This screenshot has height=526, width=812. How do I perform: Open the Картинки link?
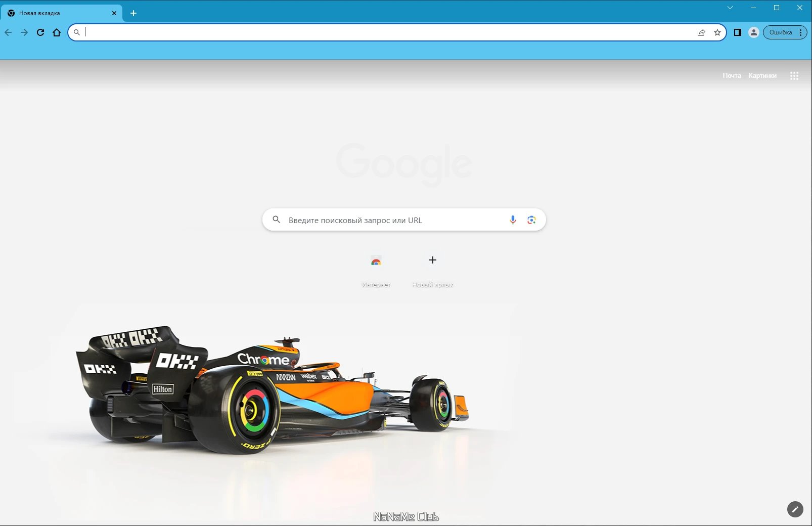[x=762, y=75]
